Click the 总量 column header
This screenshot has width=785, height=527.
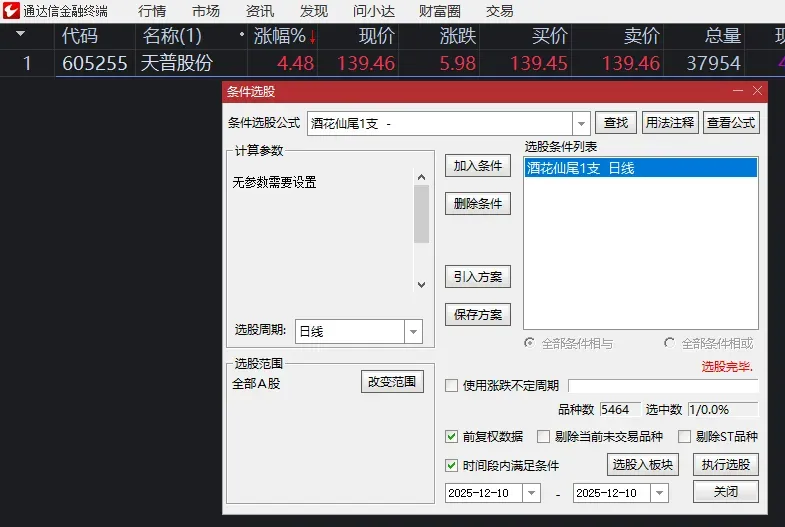pyautogui.click(x=723, y=36)
